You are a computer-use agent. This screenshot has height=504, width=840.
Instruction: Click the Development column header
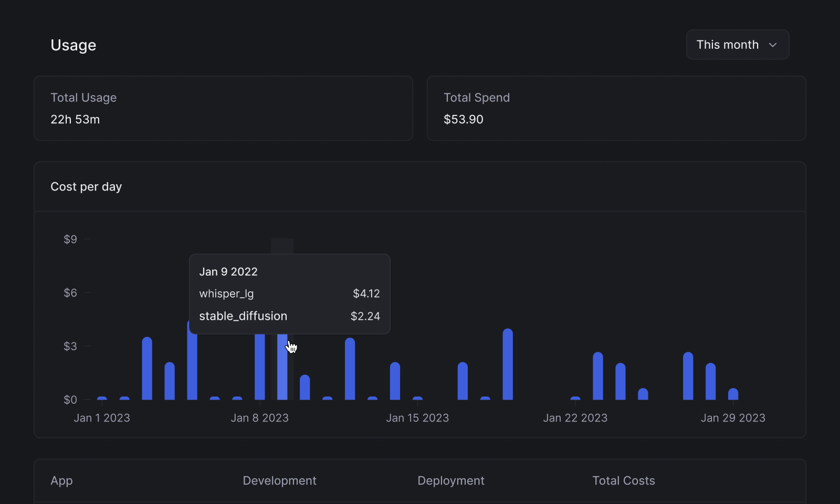279,481
